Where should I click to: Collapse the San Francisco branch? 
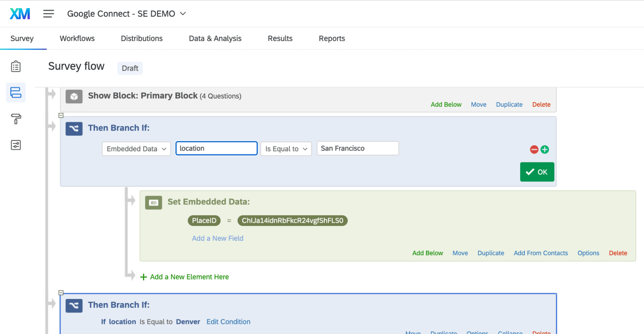tap(61, 115)
